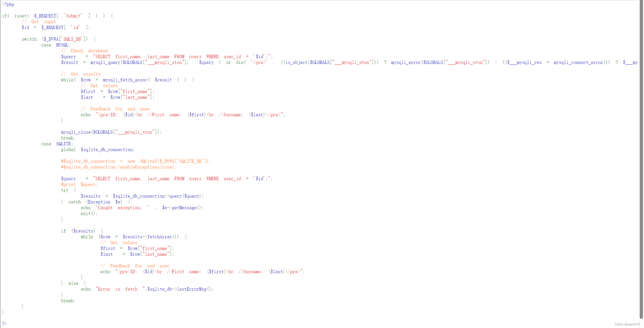The image size is (644, 328).
Task: Click the 'case SQLITE:' label
Action: [57, 144]
